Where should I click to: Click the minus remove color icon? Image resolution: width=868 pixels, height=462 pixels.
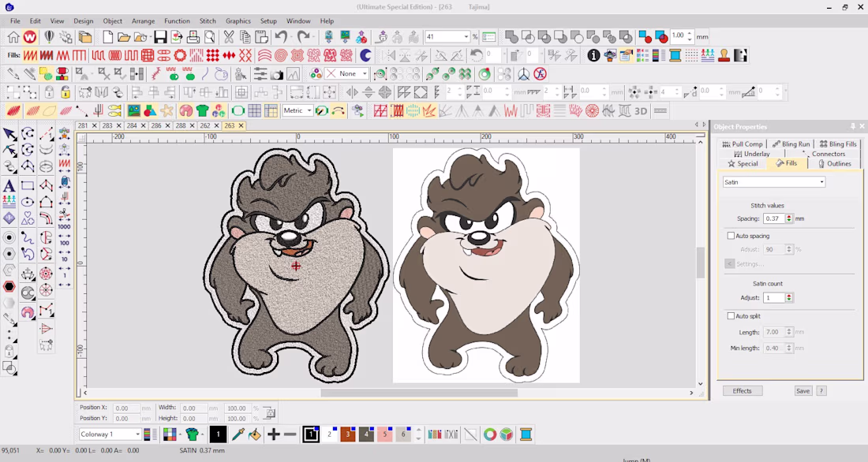click(x=290, y=434)
